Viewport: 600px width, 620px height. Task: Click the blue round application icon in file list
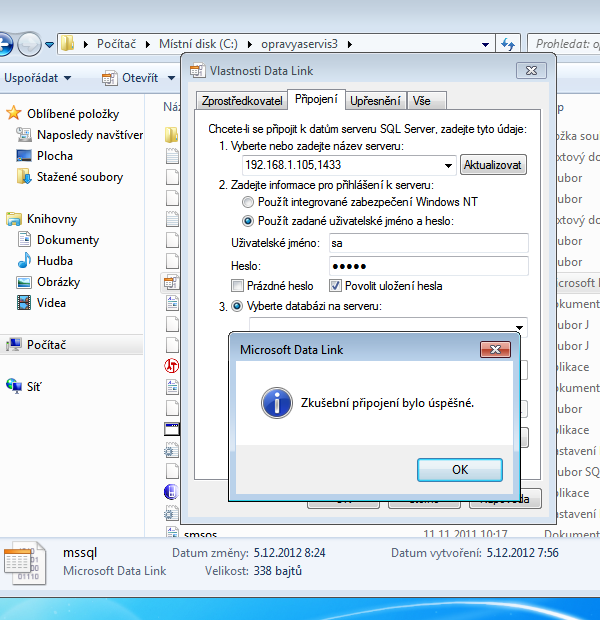pos(171,492)
